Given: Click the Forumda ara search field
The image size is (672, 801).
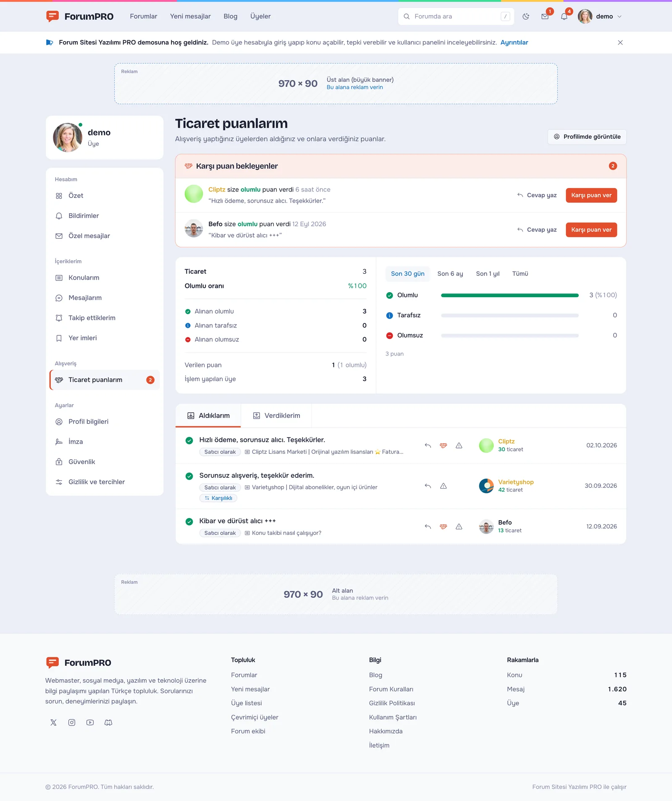Looking at the screenshot, I should point(456,16).
